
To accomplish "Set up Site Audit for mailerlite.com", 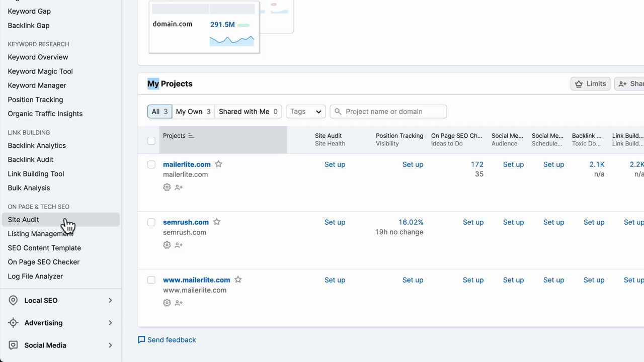I will (x=335, y=164).
